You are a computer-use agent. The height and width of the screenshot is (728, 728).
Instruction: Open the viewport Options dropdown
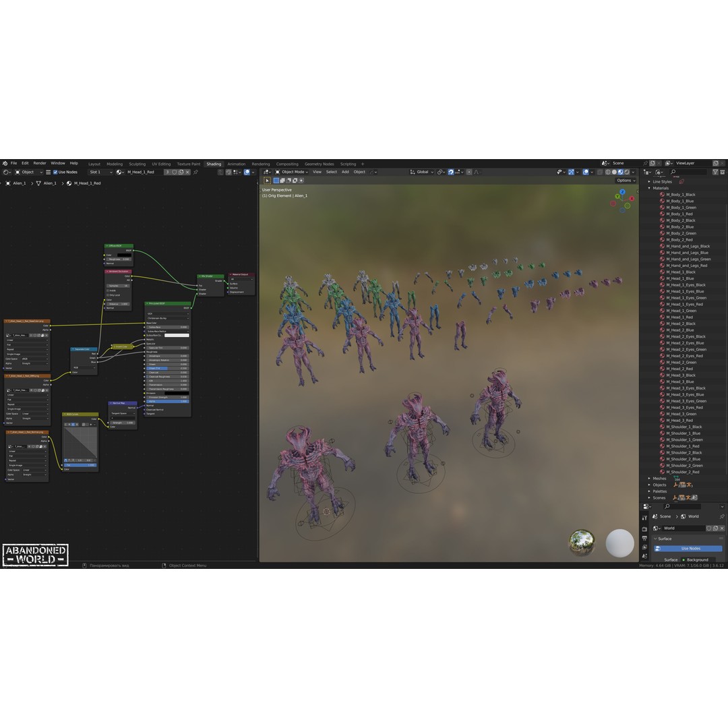626,181
